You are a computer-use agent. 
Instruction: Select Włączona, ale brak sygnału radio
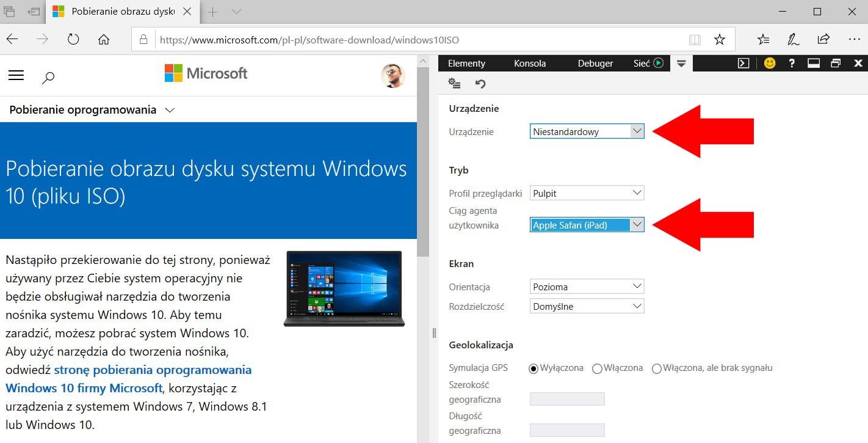click(x=657, y=368)
